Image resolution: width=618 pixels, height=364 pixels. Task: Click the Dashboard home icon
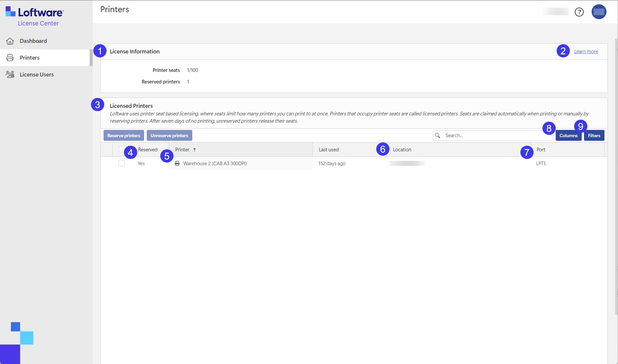point(10,41)
